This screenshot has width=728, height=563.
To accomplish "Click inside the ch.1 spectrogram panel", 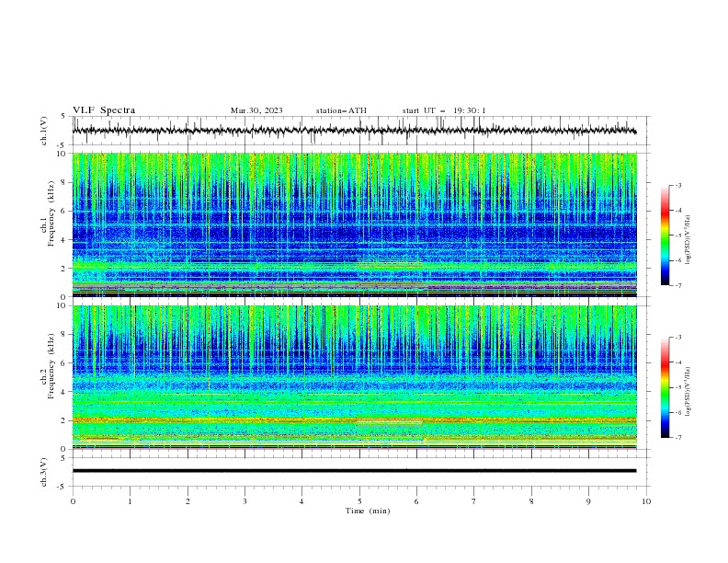I will pyautogui.click(x=354, y=224).
